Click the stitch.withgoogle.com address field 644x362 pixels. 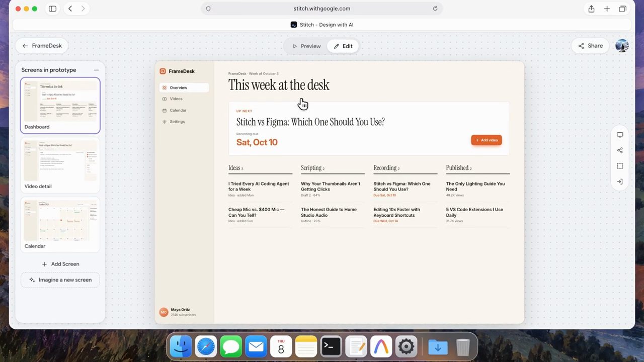(322, 9)
